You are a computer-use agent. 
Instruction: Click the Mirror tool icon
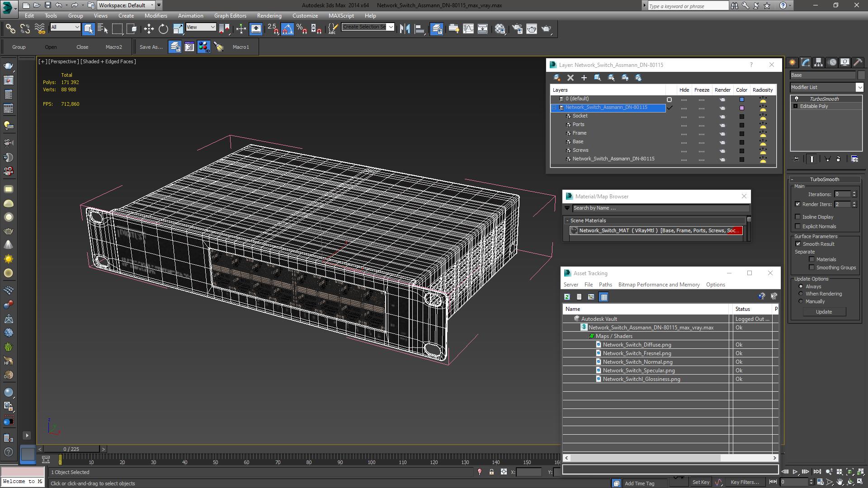(405, 29)
